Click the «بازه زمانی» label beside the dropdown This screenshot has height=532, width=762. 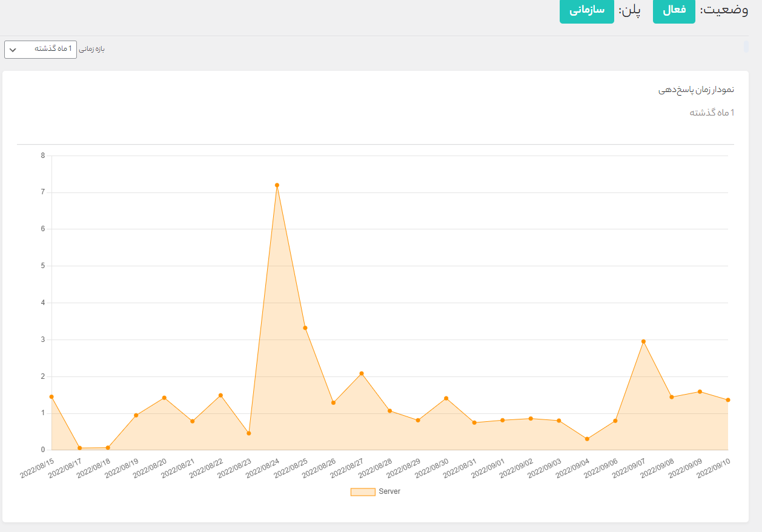click(92, 49)
